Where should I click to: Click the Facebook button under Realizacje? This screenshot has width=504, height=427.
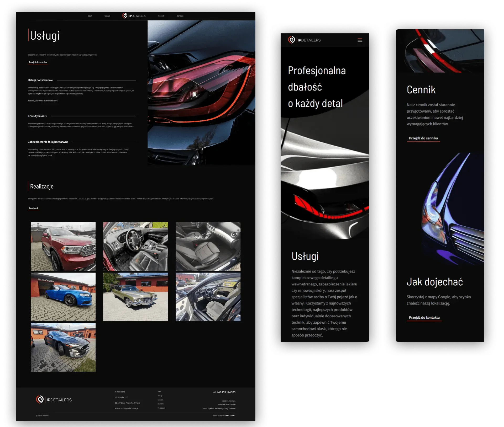click(34, 208)
